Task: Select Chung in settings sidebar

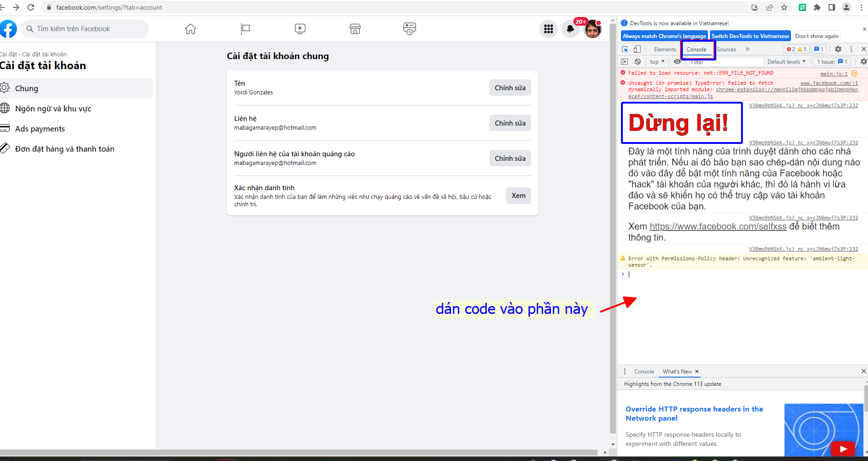Action: (76, 88)
